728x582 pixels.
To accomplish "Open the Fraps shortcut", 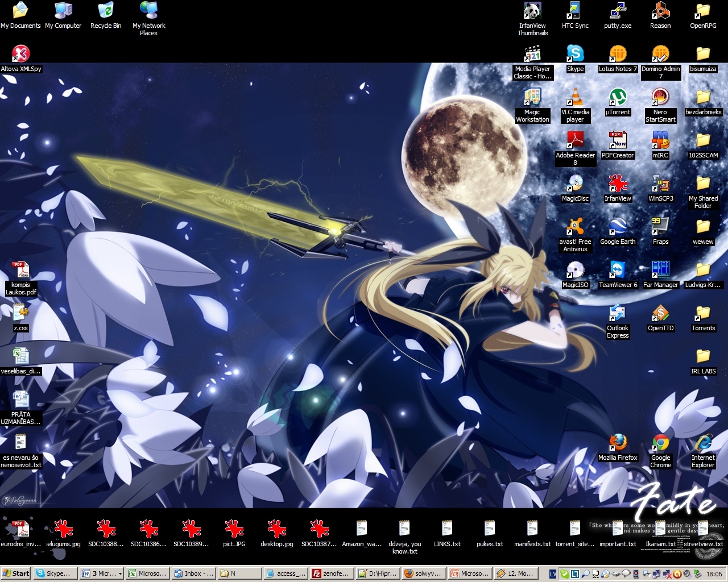I will point(660,231).
